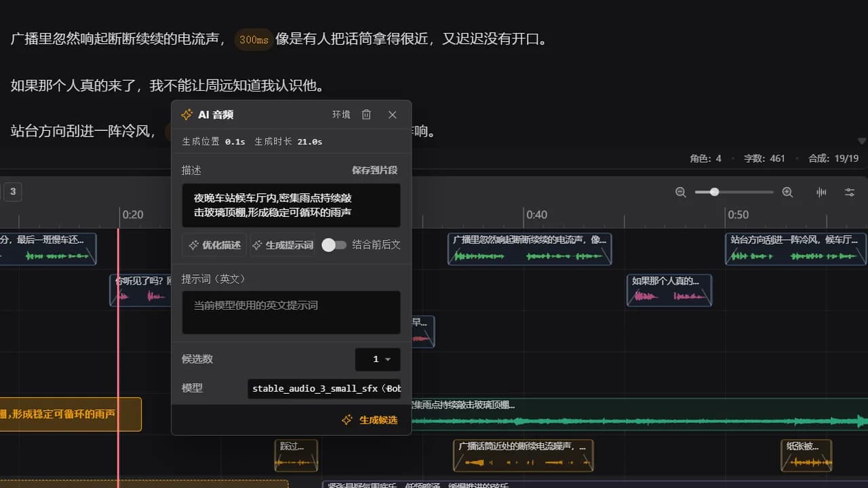Click the 环境 button in panel header

point(341,115)
